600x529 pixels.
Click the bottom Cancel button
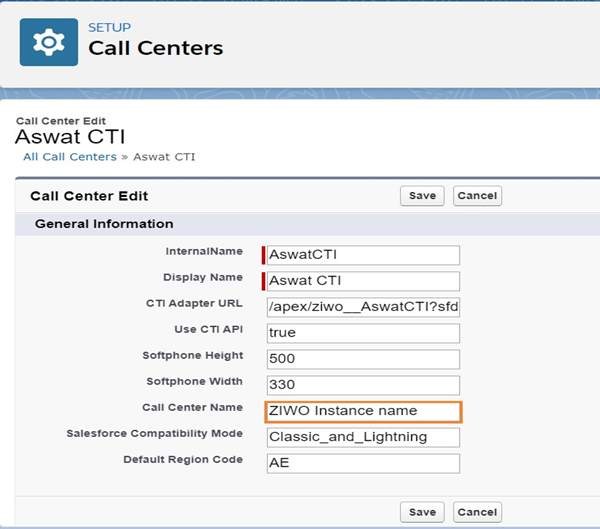pos(477,512)
